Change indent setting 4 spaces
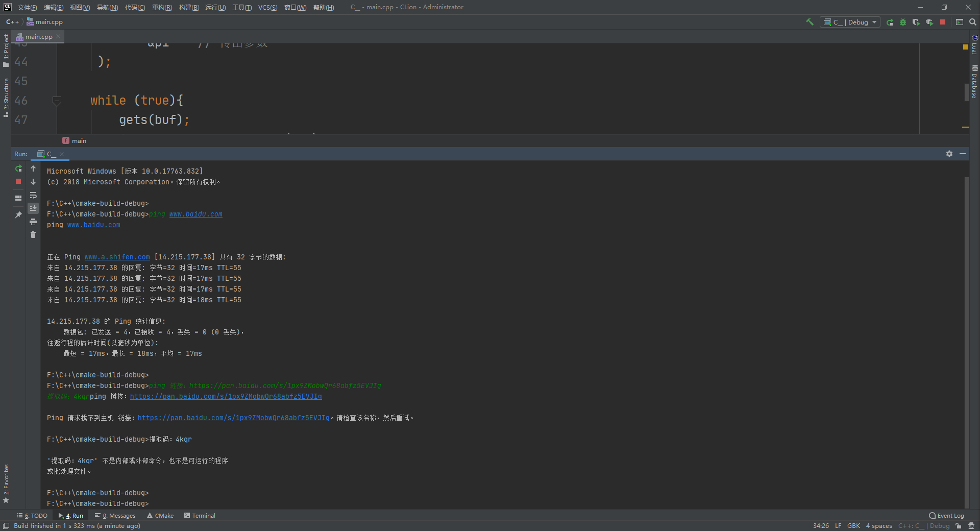980x531 pixels. [x=879, y=526]
